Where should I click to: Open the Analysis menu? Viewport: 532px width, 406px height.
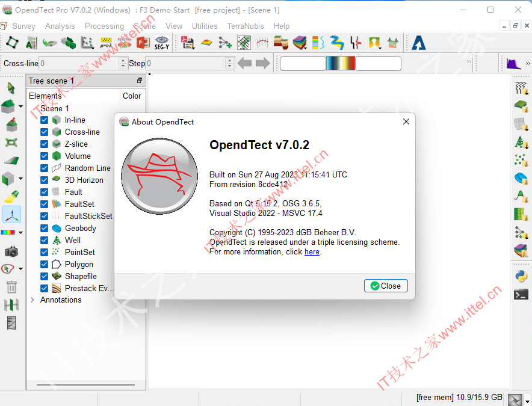[x=60, y=26]
